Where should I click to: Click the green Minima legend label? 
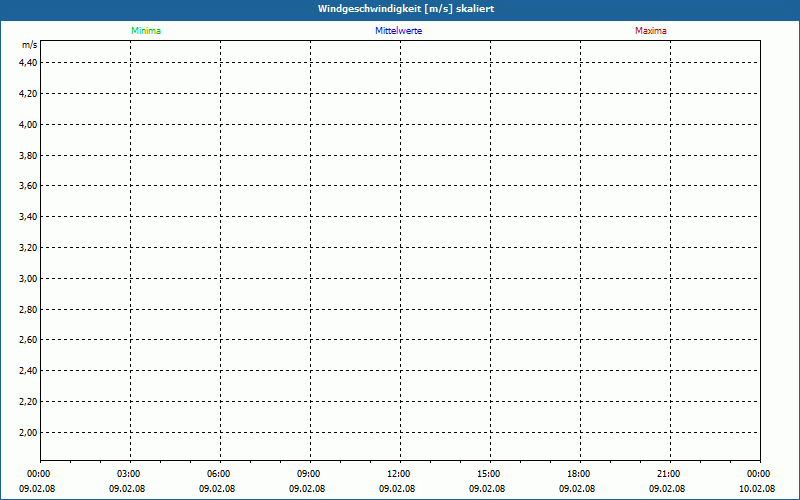coord(146,31)
